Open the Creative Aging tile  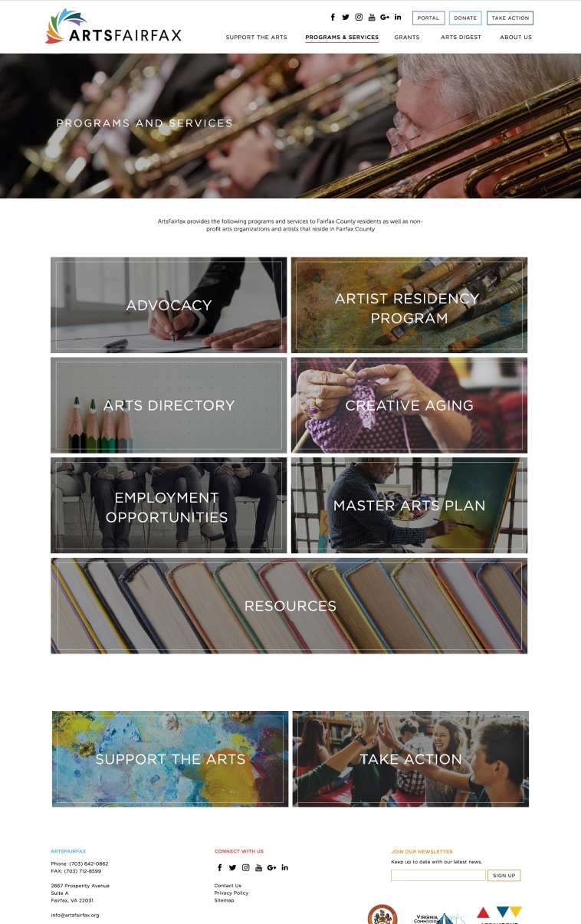[409, 405]
